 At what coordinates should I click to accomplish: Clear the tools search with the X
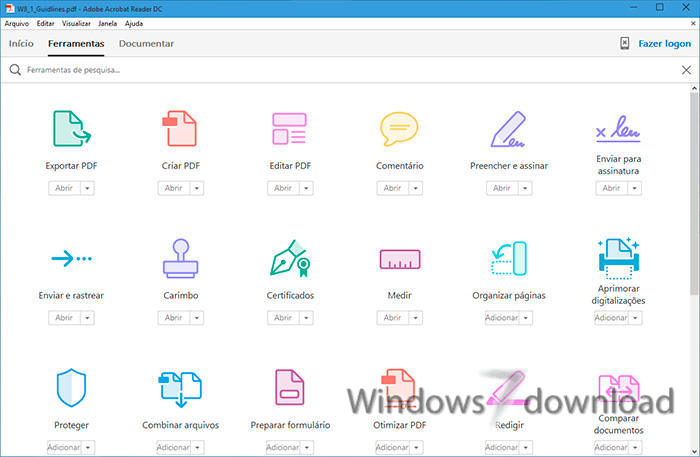point(686,70)
